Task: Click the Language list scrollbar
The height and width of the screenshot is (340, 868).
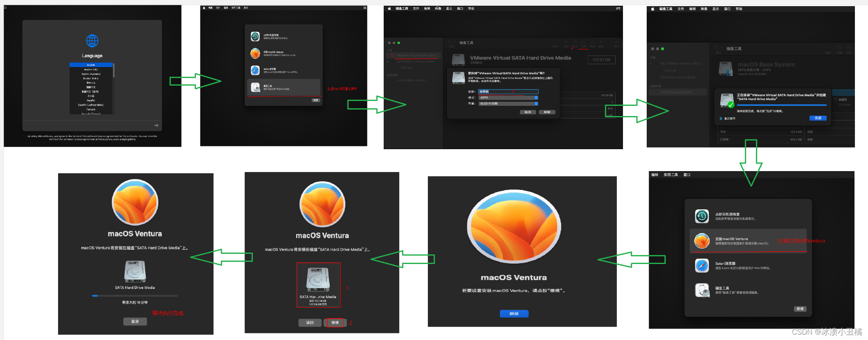Action: pos(114,71)
